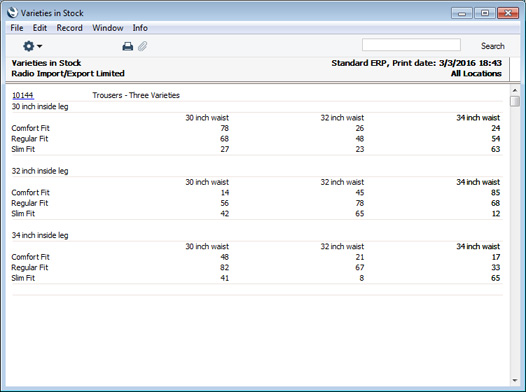The height and width of the screenshot is (392, 526).
Task: Open the Info menu
Action: point(140,28)
